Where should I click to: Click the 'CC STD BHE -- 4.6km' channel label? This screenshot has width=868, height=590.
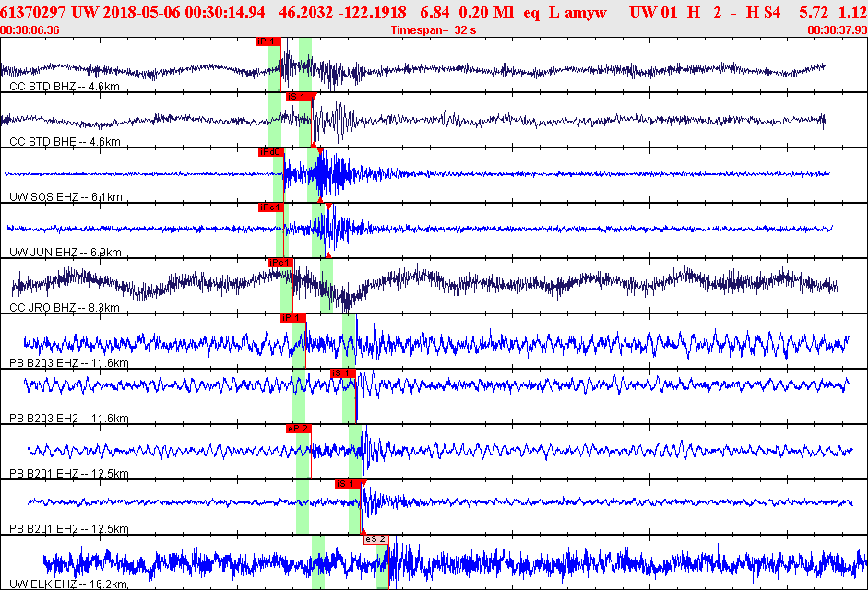pyautogui.click(x=65, y=142)
